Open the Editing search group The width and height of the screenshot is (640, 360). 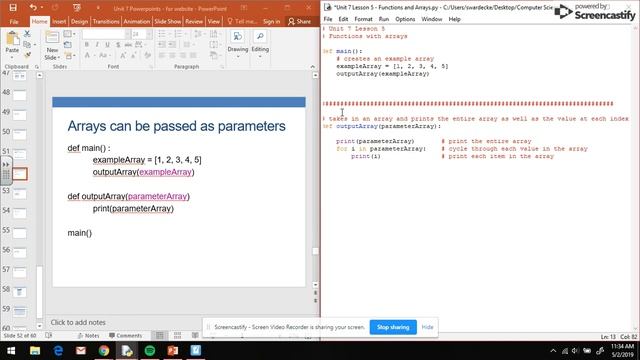[x=260, y=43]
